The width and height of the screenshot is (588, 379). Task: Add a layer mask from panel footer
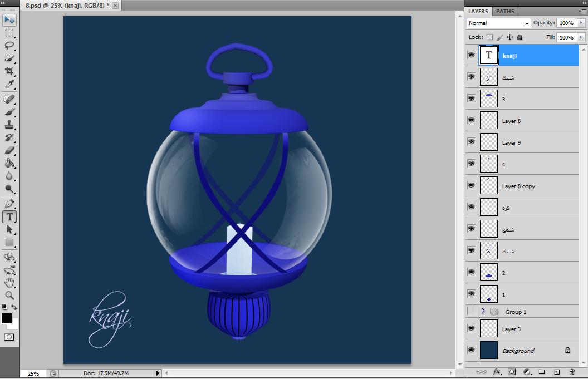(x=512, y=372)
